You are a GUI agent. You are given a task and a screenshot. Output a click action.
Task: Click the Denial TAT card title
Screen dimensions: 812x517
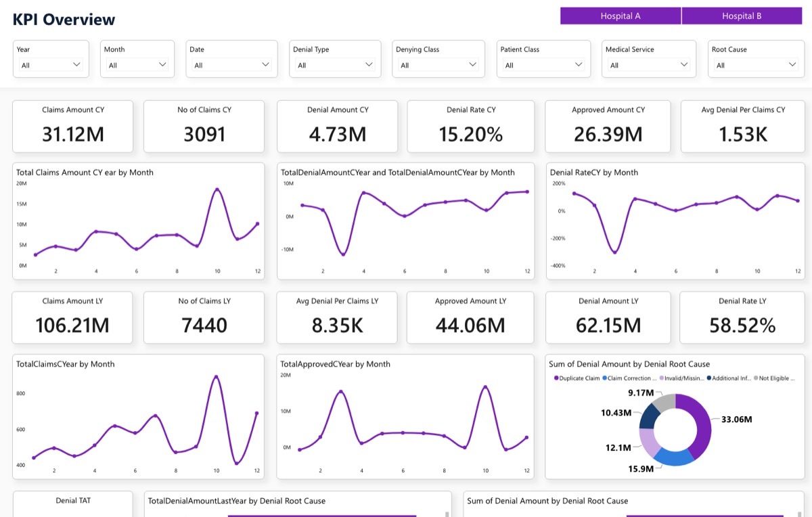pos(73,501)
